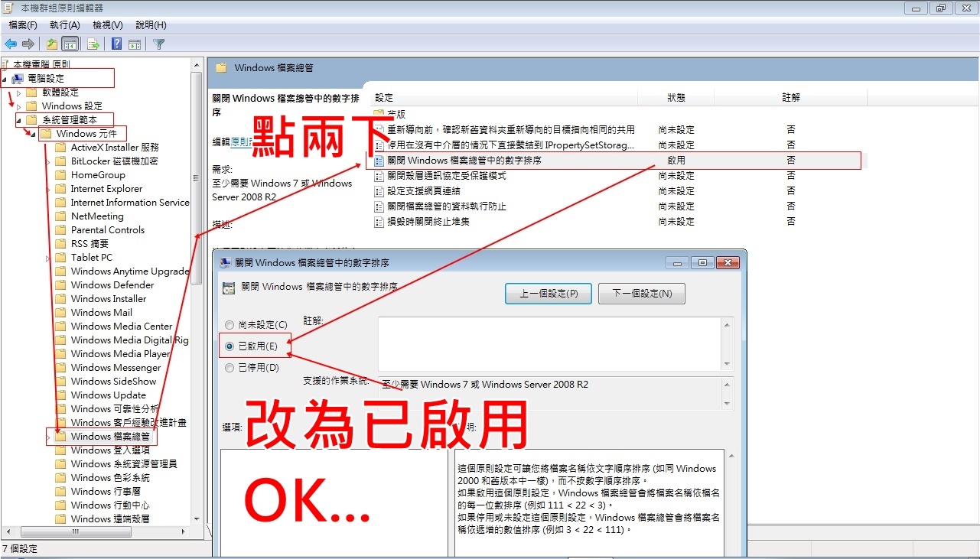Collapse the 電腦設定 node
The image size is (980, 559).
(5, 79)
